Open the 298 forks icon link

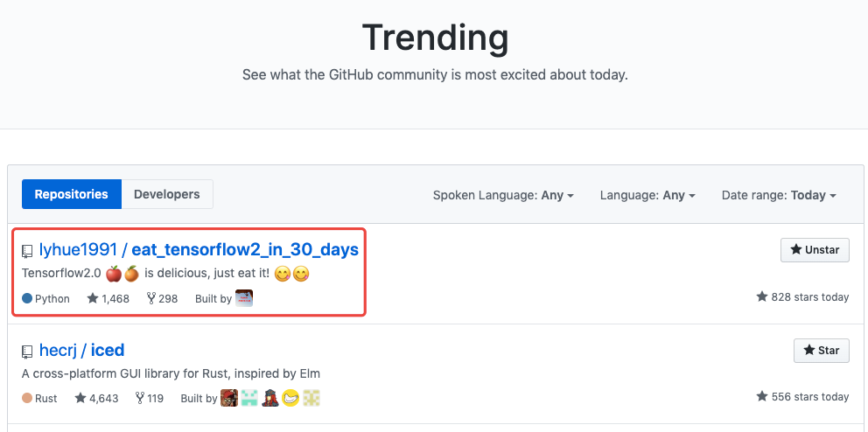point(151,298)
